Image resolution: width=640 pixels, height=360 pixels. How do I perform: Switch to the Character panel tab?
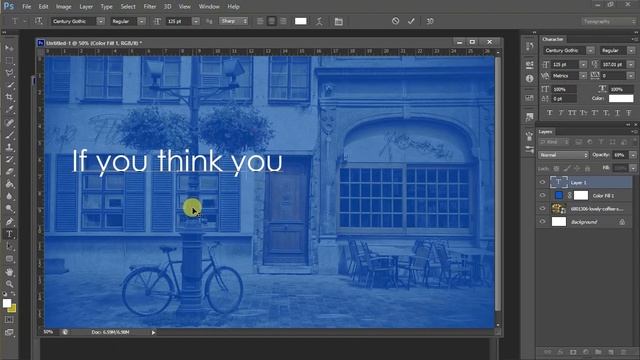pyautogui.click(x=553, y=39)
